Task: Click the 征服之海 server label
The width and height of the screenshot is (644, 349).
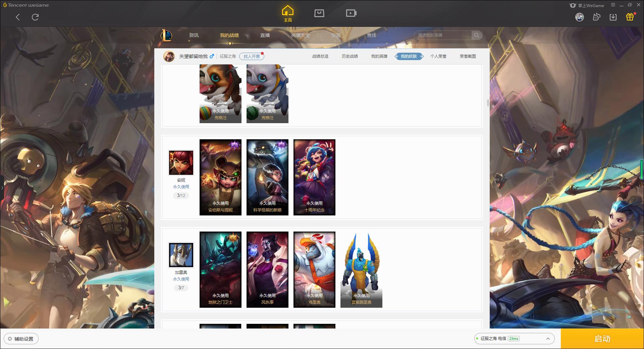Action: [x=228, y=56]
